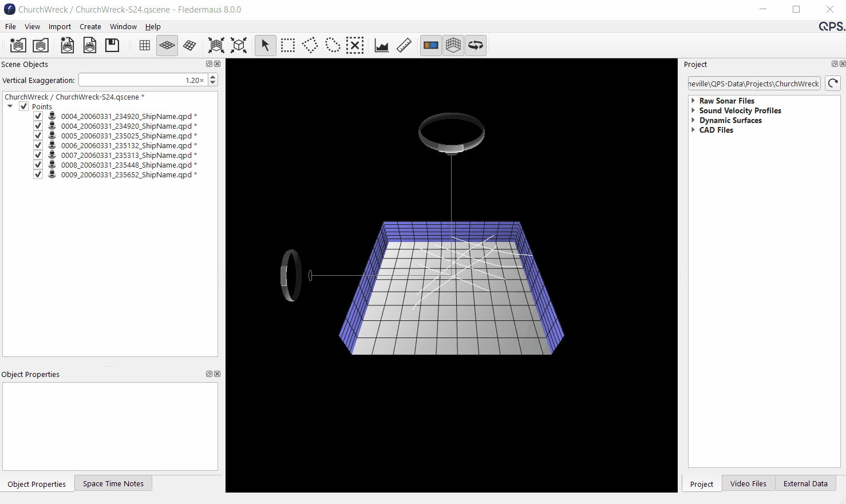846x504 pixels.
Task: Expand the Raw Sonar Files node
Action: tap(693, 101)
